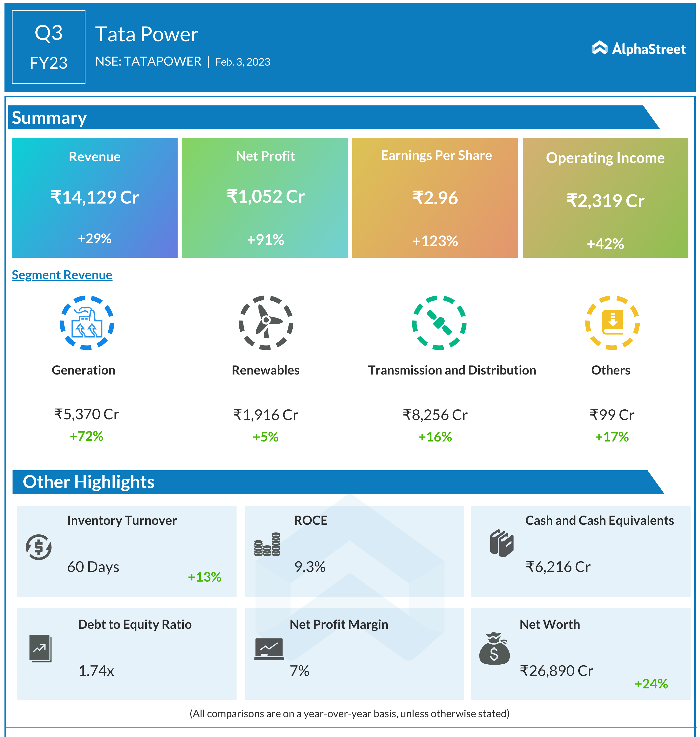Click the Q3 FY23 quarter box
700x737 pixels.
[x=49, y=47]
